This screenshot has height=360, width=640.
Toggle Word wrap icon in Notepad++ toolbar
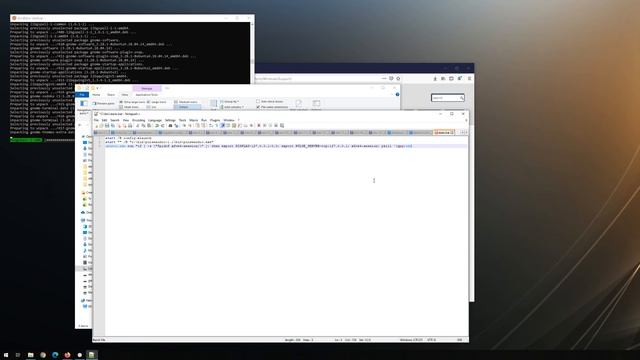tap(211, 126)
